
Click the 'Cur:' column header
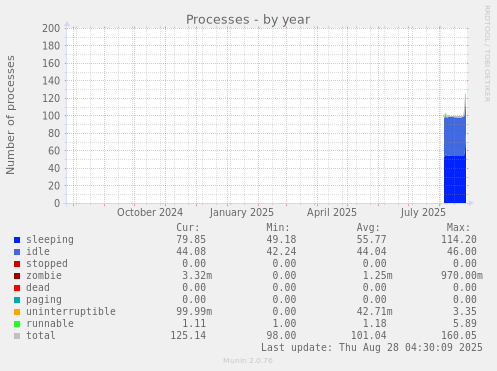click(x=188, y=228)
